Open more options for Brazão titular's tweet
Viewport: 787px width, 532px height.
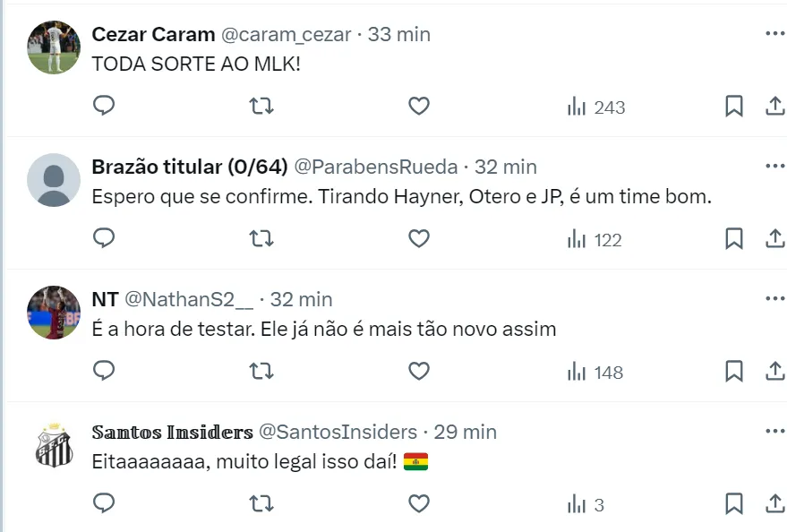tap(774, 166)
